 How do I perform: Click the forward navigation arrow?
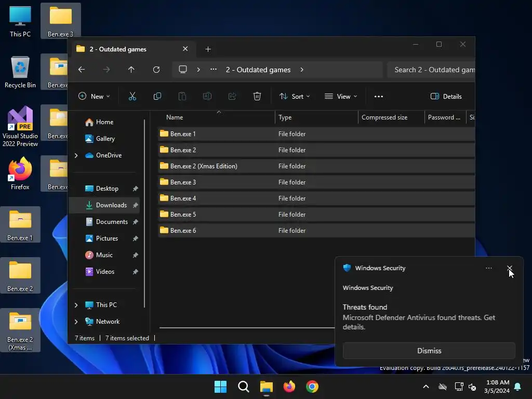[x=106, y=70]
